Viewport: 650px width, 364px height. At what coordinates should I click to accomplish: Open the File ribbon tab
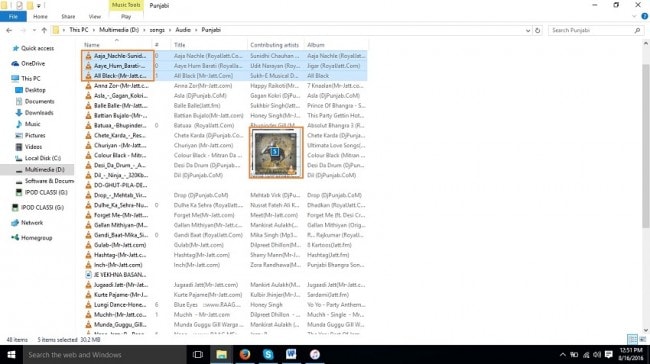(13, 17)
